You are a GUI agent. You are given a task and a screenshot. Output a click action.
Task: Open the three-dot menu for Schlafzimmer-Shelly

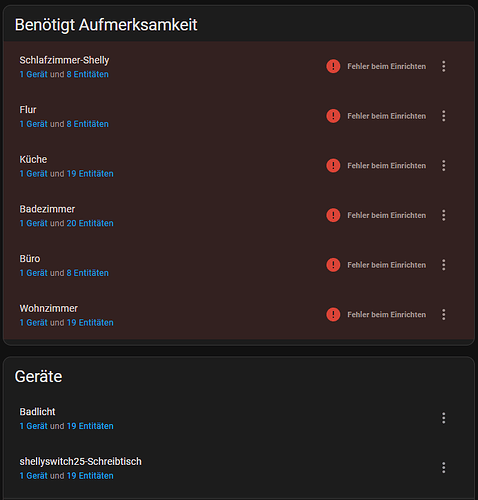[x=443, y=66]
